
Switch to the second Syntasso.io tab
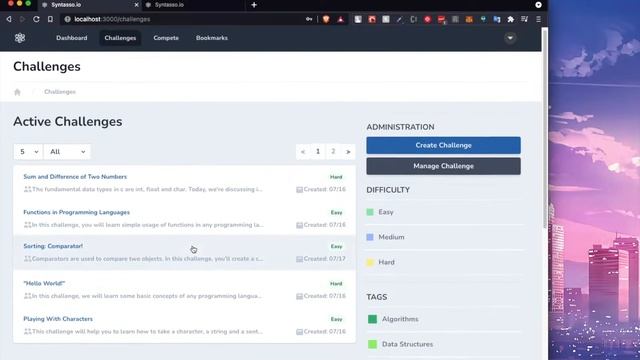[x=194, y=5]
